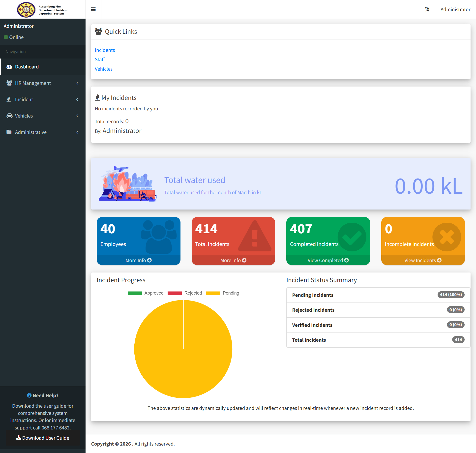Open the Staff quick link
Image resolution: width=476 pixels, height=453 pixels.
(x=100, y=60)
